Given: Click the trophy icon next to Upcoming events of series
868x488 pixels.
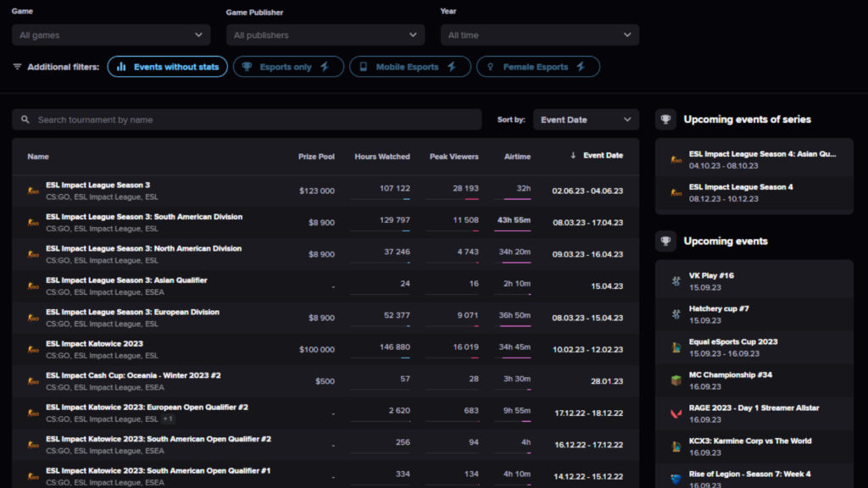Looking at the screenshot, I should [665, 119].
